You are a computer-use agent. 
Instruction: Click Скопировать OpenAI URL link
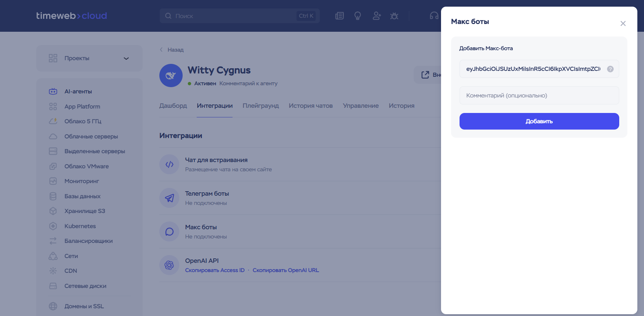tap(286, 270)
